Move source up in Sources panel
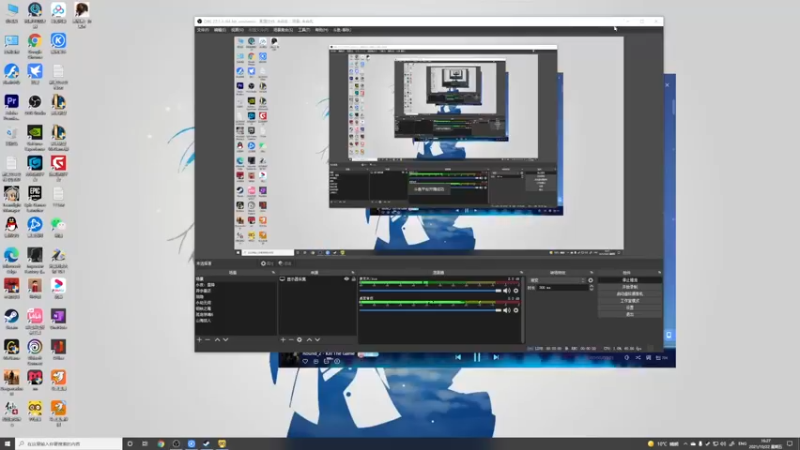The height and width of the screenshot is (450, 800). coord(309,339)
